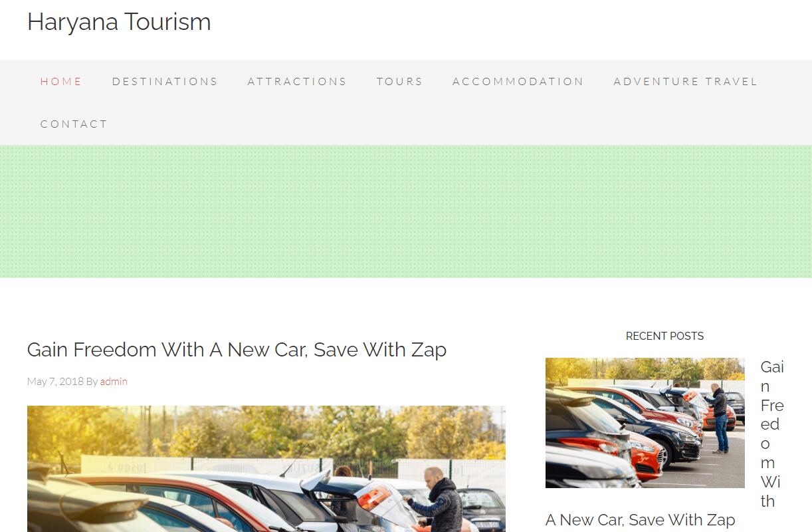Viewport: 812px width, 532px height.
Task: Click the RECENT POSTS widget heading
Action: click(x=664, y=336)
